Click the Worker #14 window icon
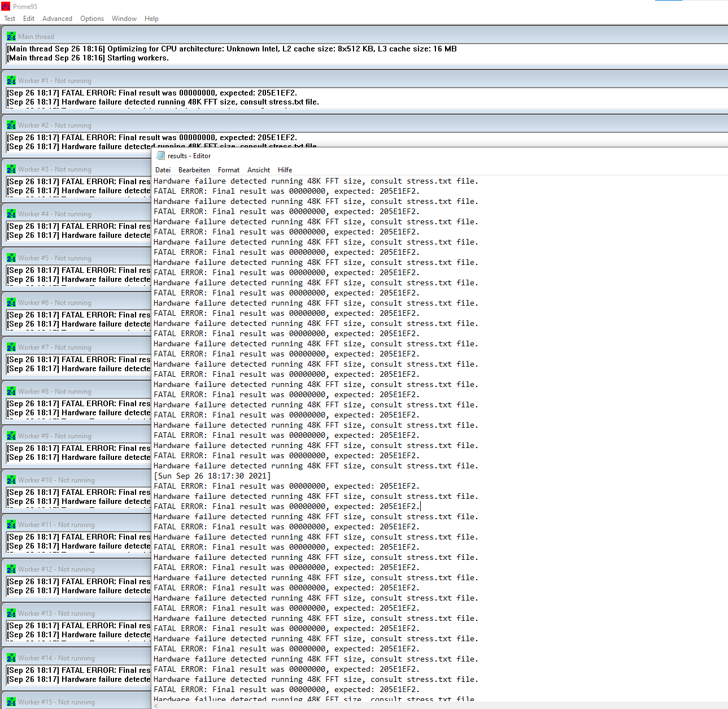 [x=11, y=658]
